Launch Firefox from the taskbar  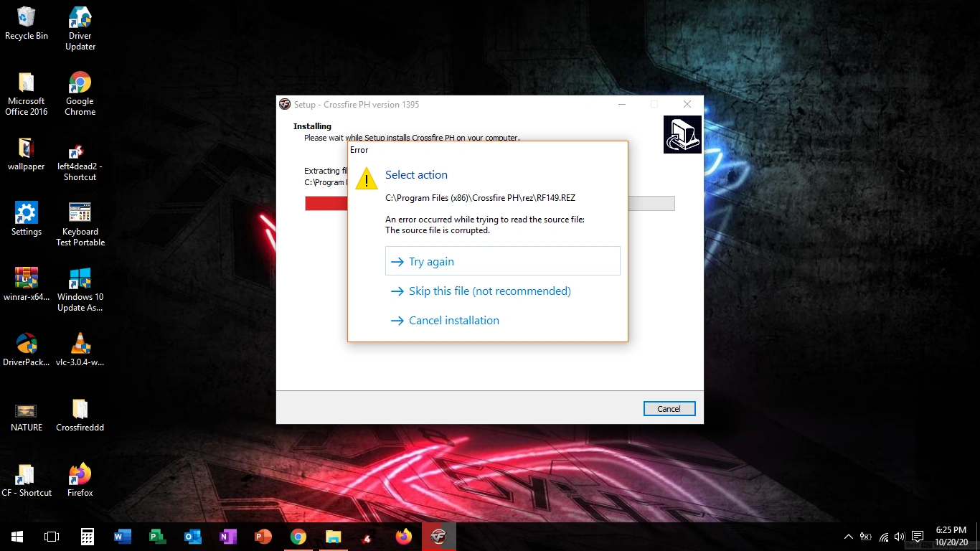click(403, 536)
